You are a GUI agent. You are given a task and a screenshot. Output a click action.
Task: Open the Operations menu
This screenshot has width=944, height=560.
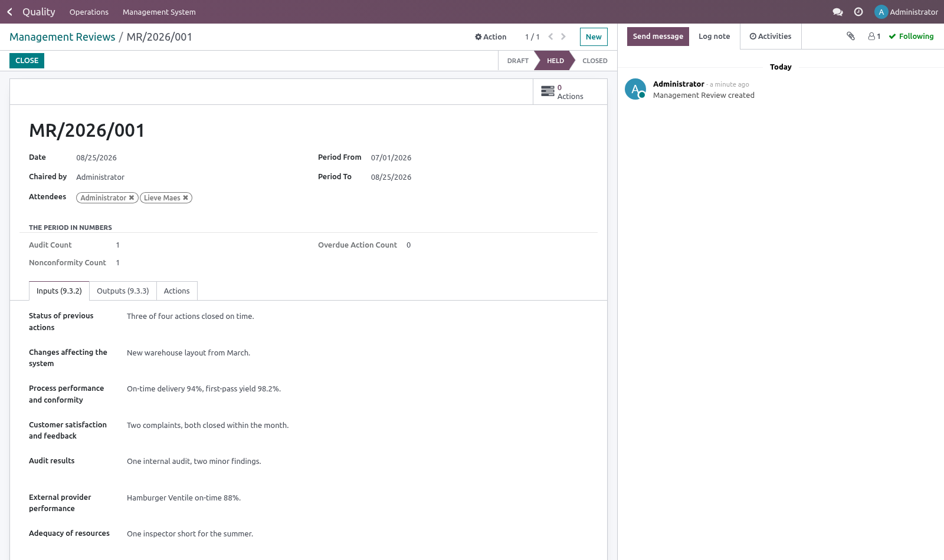click(89, 12)
